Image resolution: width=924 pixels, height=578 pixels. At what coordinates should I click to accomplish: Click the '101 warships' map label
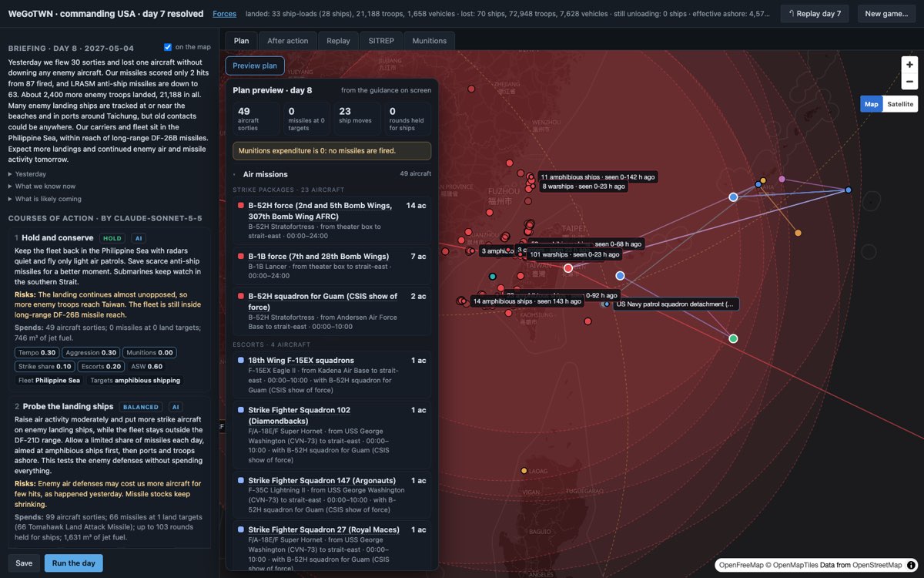[575, 254]
